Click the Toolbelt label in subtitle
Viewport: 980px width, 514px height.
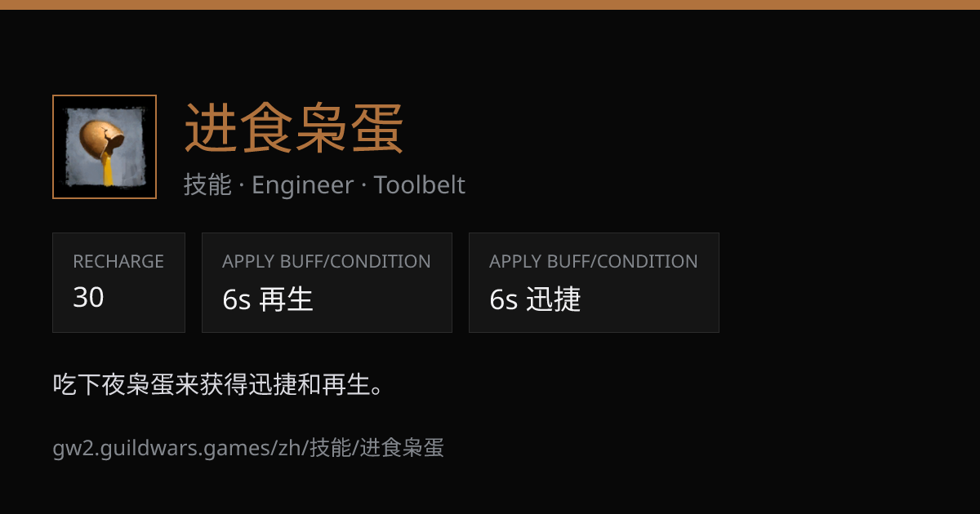pyautogui.click(x=420, y=185)
